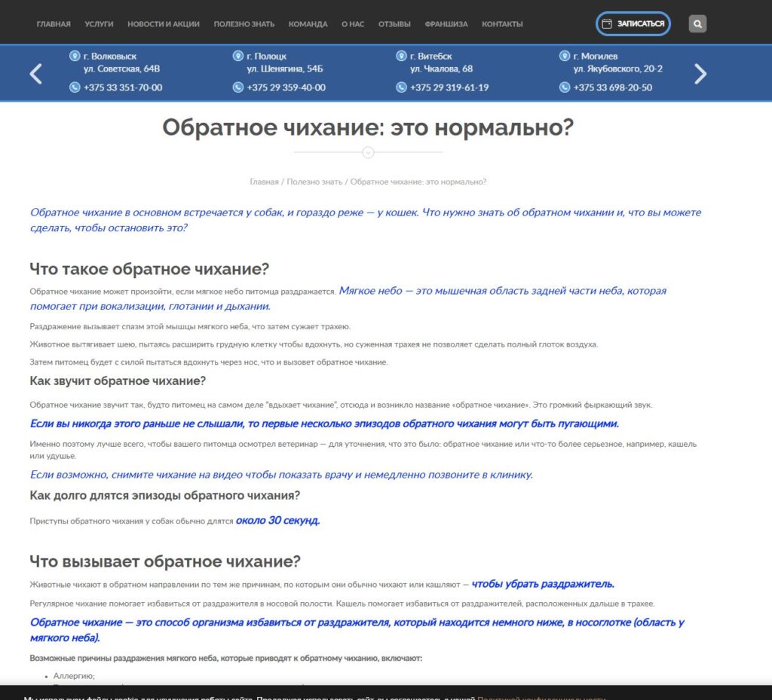The width and height of the screenshot is (772, 700).
Task: Click heading Как звучит обратное чихание?
Action: click(x=118, y=381)
